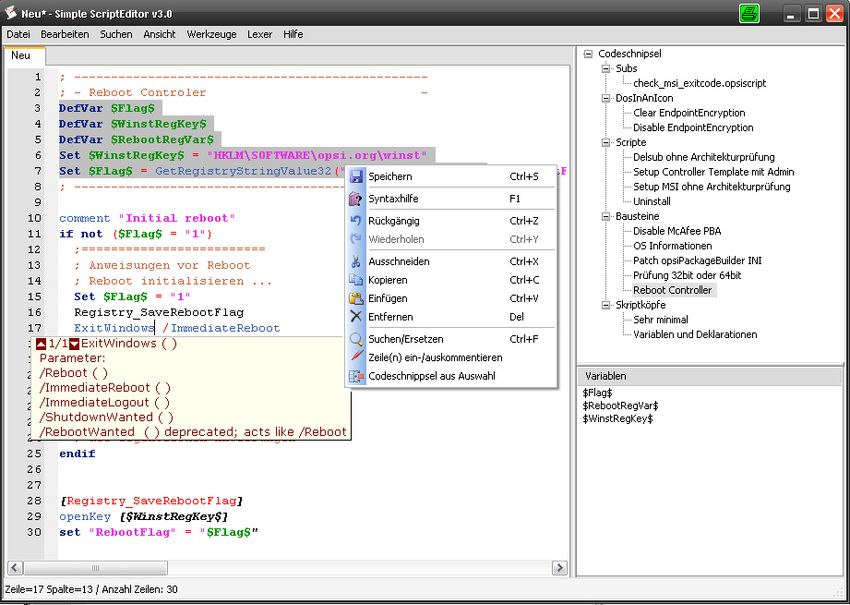This screenshot has width=850, height=605.
Task: Choose Entfernen in the context menu
Action: [x=451, y=317]
